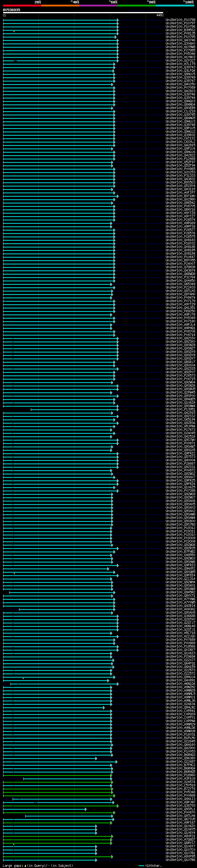Viewport: 197px width, 868px height.
Task: Select hit label UniRef100_P08705
Action: (180, 206)
